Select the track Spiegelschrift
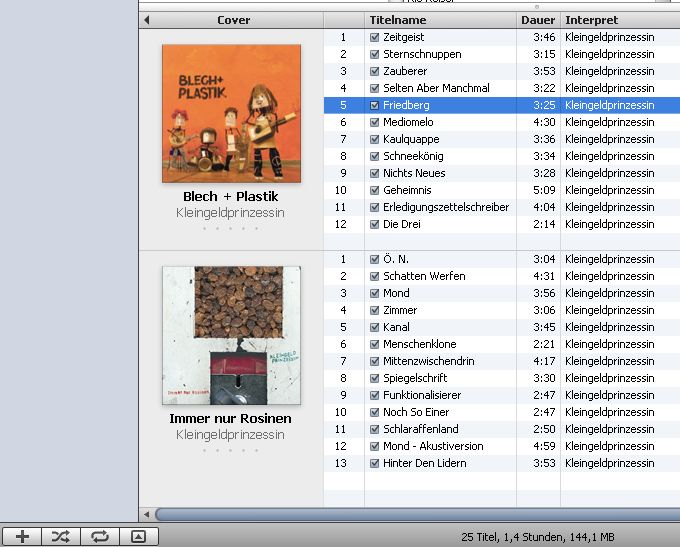This screenshot has width=680, height=547. [x=415, y=378]
